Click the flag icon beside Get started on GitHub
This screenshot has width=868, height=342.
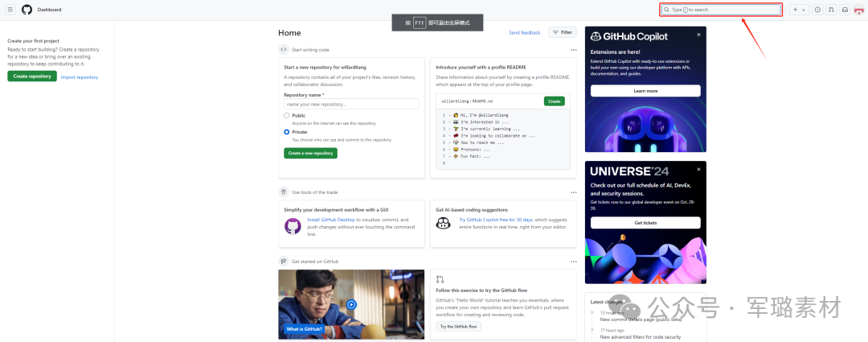tap(284, 261)
